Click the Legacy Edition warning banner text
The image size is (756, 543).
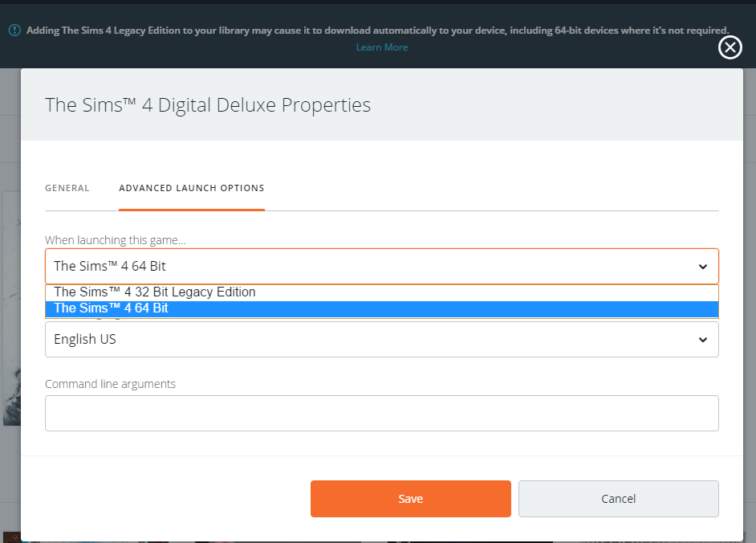pos(377,31)
